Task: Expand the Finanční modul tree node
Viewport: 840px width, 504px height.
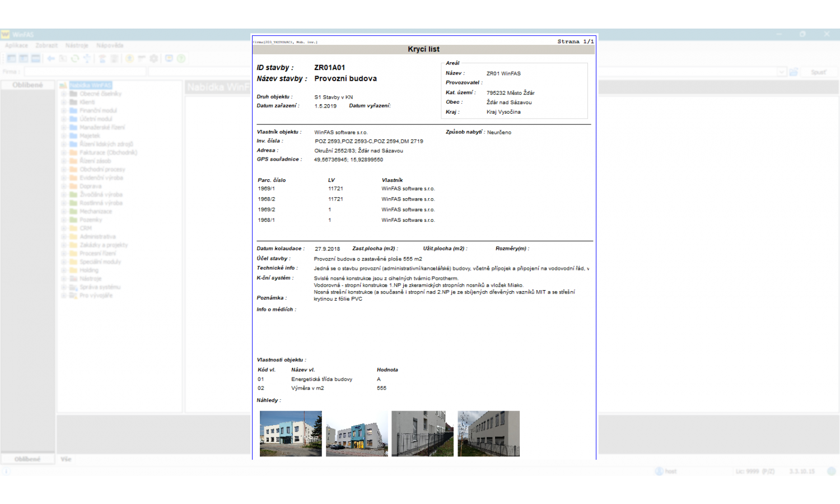Action: tap(64, 111)
